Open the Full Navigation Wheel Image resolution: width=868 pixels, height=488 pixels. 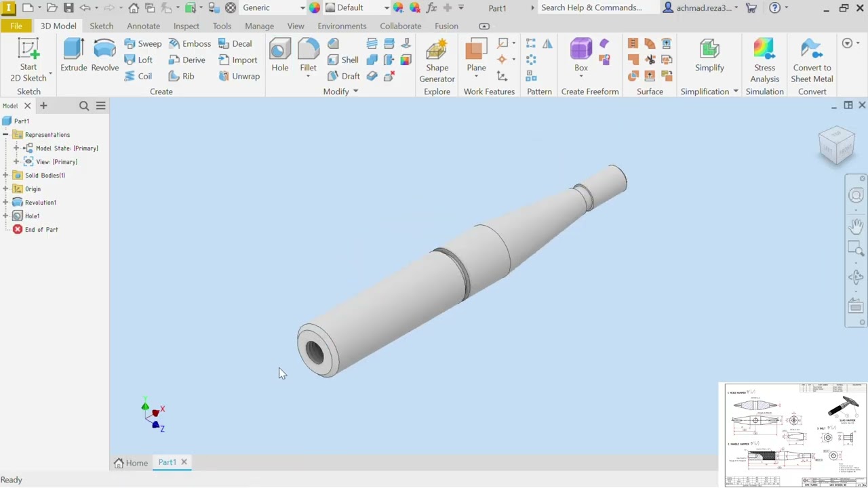pos(856,196)
